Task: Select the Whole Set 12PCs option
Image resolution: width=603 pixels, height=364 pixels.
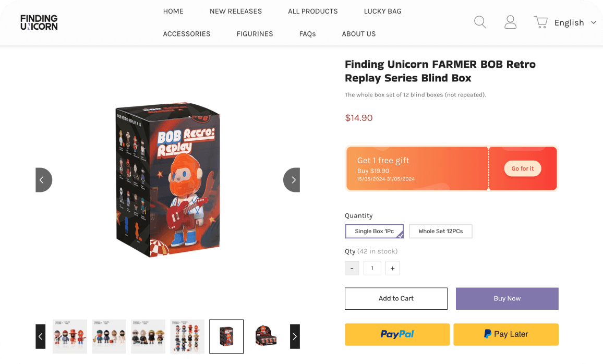Action: point(440,231)
